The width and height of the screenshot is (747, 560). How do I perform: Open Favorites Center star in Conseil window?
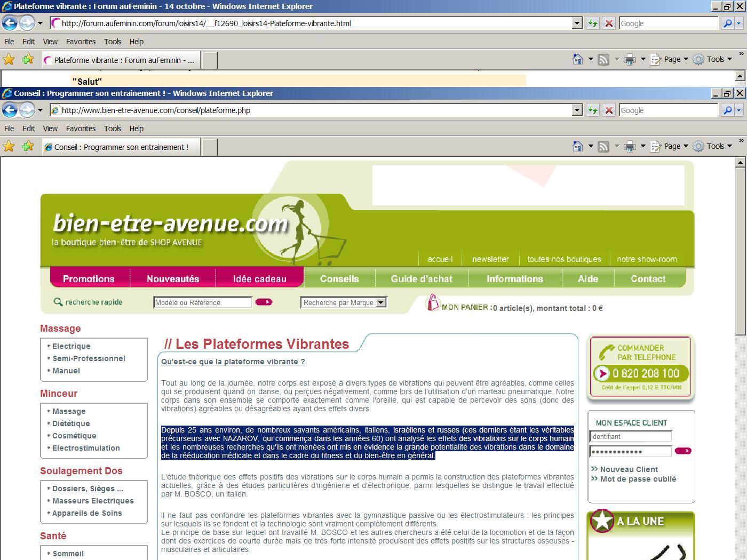(x=9, y=146)
